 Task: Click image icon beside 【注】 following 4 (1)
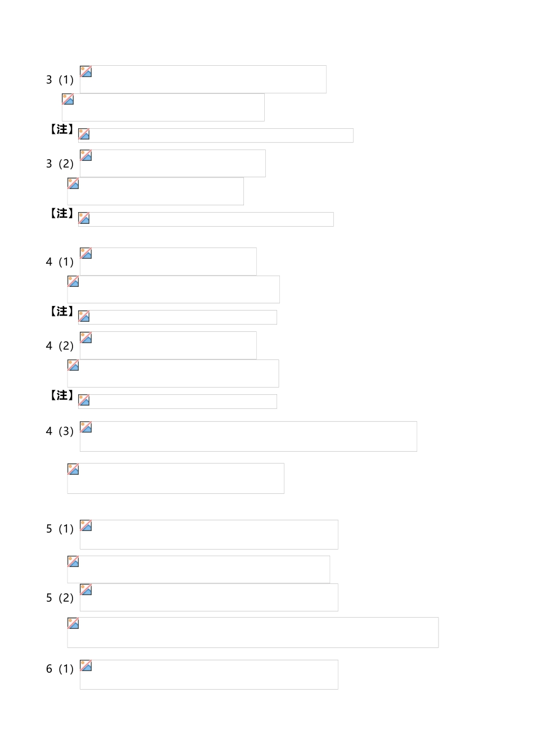click(84, 316)
